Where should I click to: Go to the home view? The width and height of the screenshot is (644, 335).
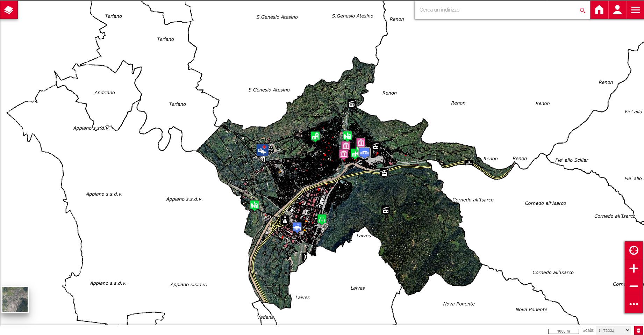(x=599, y=10)
